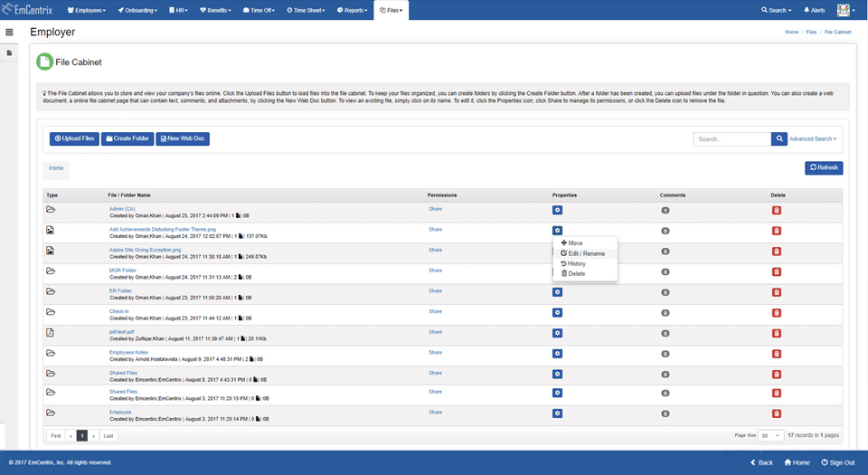Open properties gear for pdf-test.pdf
868x475 pixels.
(x=557, y=333)
